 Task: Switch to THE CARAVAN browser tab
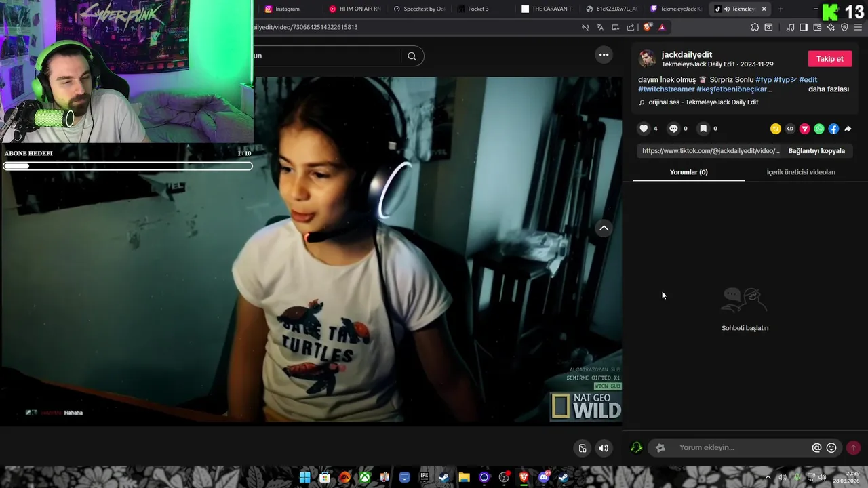(547, 9)
